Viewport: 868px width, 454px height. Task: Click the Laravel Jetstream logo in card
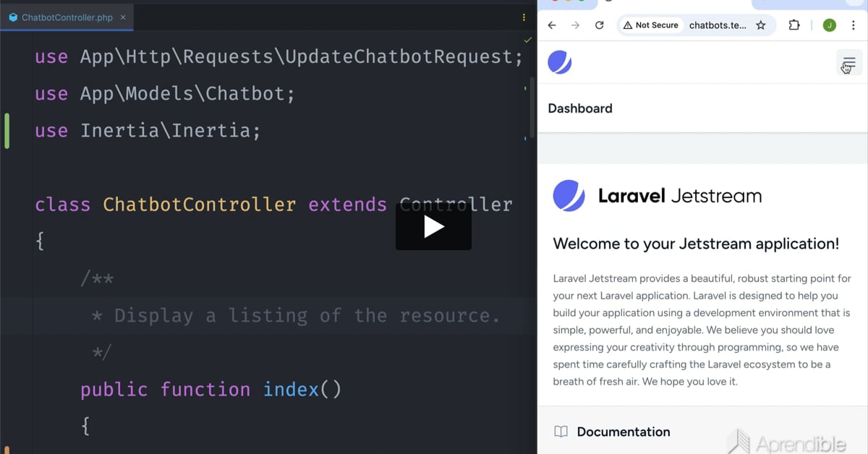coord(658,196)
